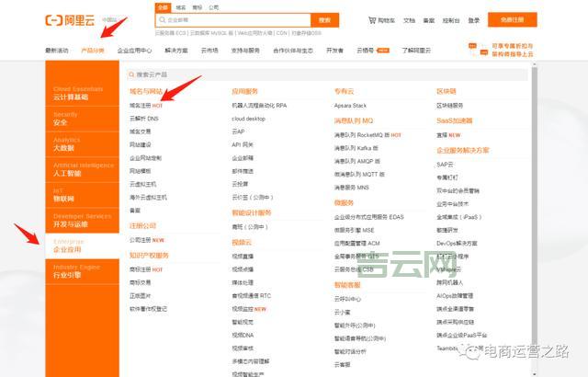The width and height of the screenshot is (588, 377).
Task: Select 人工智能 Artificial Intelligence category
Action: 82,169
